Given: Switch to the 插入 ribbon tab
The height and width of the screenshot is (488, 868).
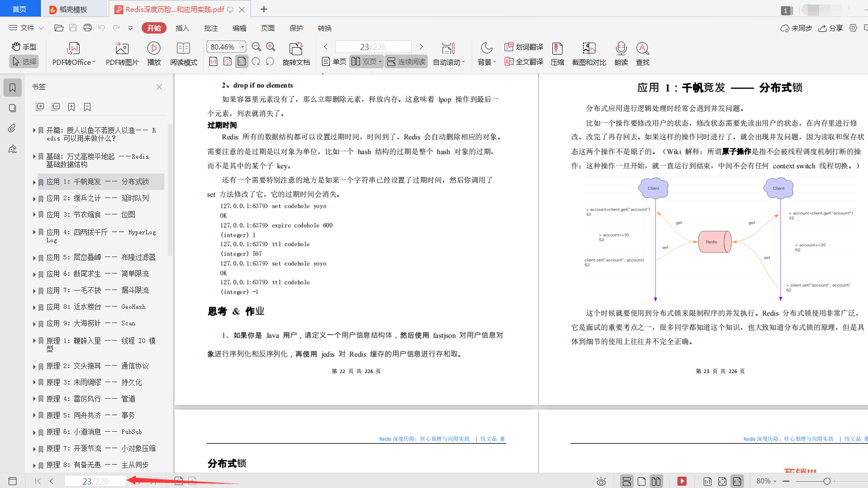Looking at the screenshot, I should [x=182, y=28].
